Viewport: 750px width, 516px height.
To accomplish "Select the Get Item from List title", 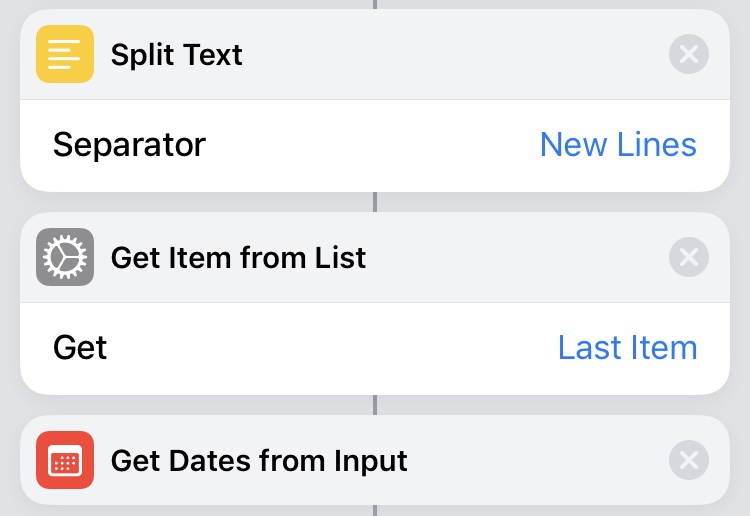I will tap(238, 258).
